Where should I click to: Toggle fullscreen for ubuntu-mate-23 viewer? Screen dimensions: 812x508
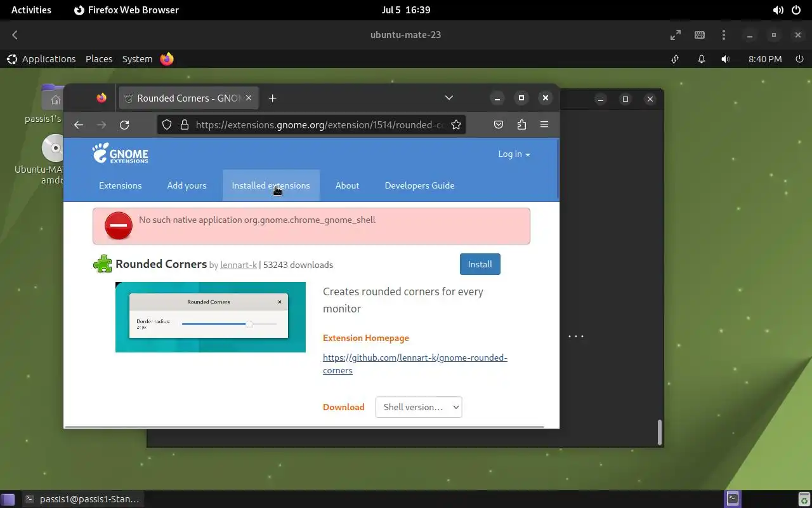[676, 35]
